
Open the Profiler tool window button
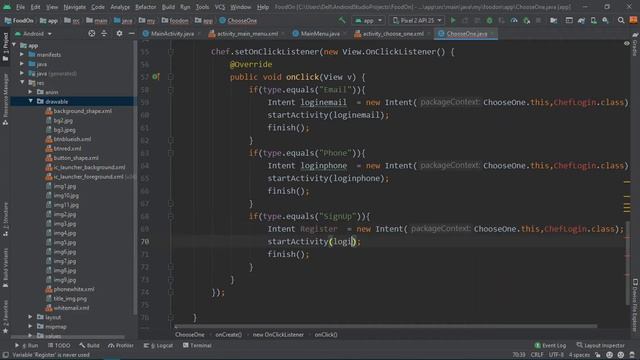[121, 345]
